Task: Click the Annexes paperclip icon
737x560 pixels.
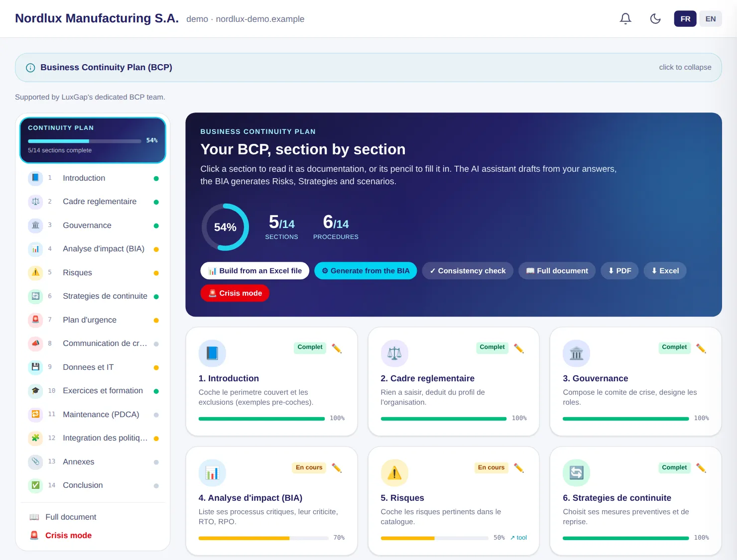Action: coord(35,462)
